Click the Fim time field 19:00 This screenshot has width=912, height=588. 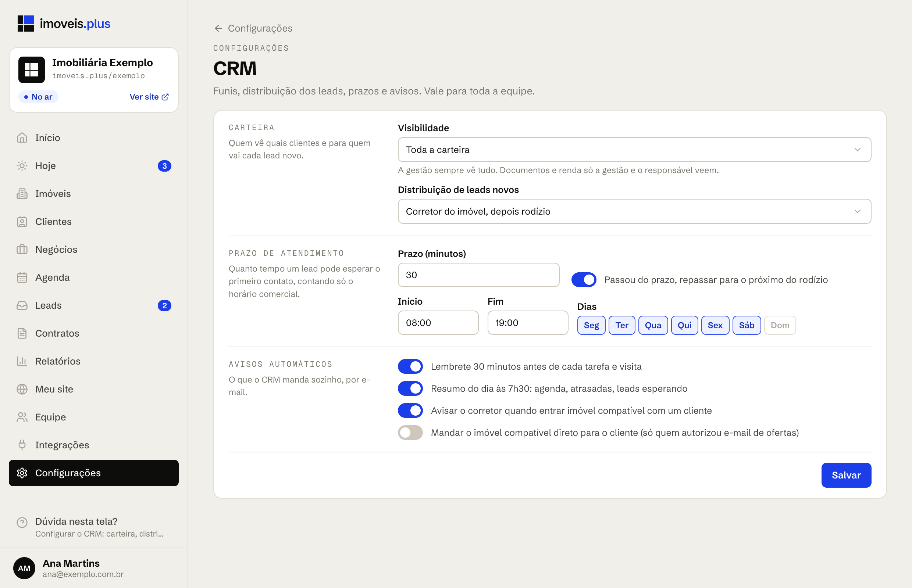coord(528,323)
